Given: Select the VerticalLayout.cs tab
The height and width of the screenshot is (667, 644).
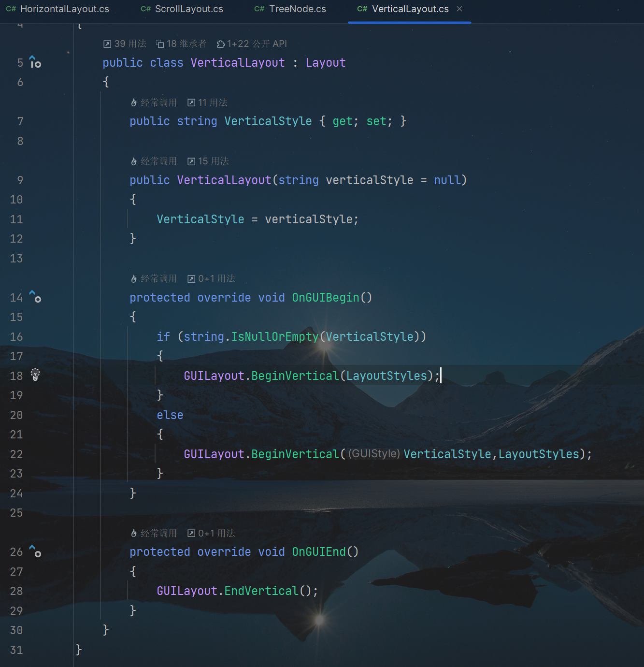Looking at the screenshot, I should [410, 9].
